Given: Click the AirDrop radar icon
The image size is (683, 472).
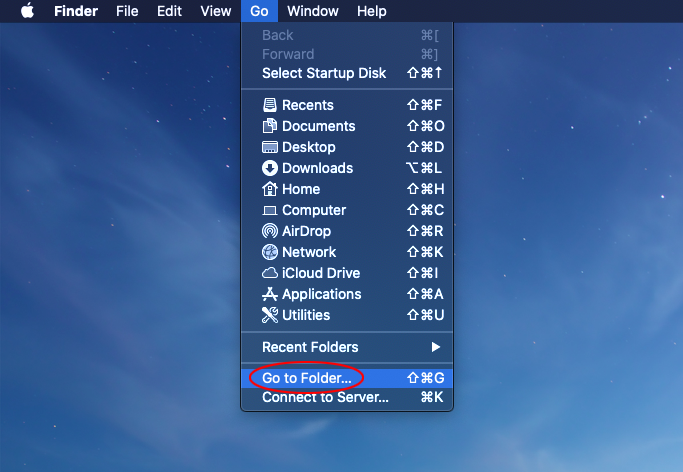Looking at the screenshot, I should tap(270, 231).
